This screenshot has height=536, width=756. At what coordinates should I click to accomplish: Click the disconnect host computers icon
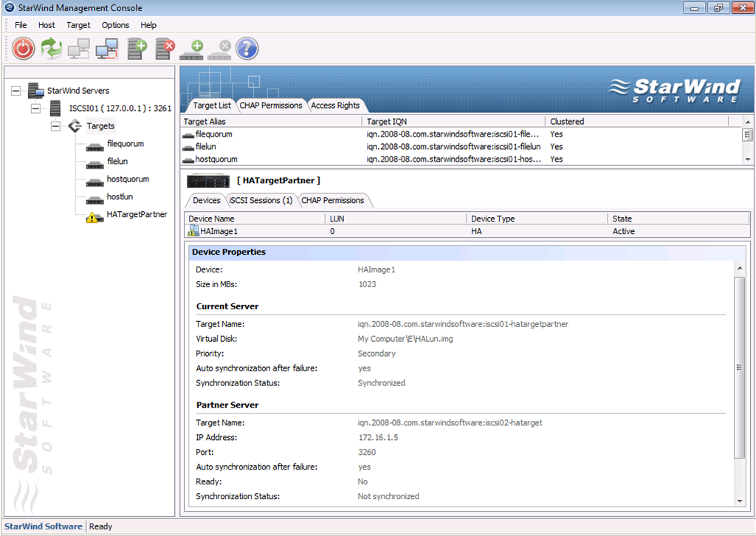click(107, 49)
